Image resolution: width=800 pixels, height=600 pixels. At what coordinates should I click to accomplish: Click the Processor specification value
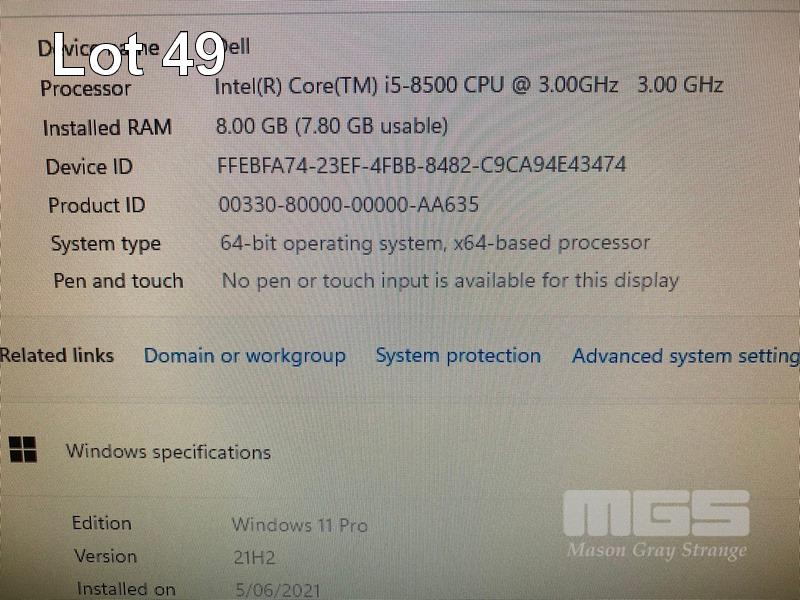[x=468, y=85]
